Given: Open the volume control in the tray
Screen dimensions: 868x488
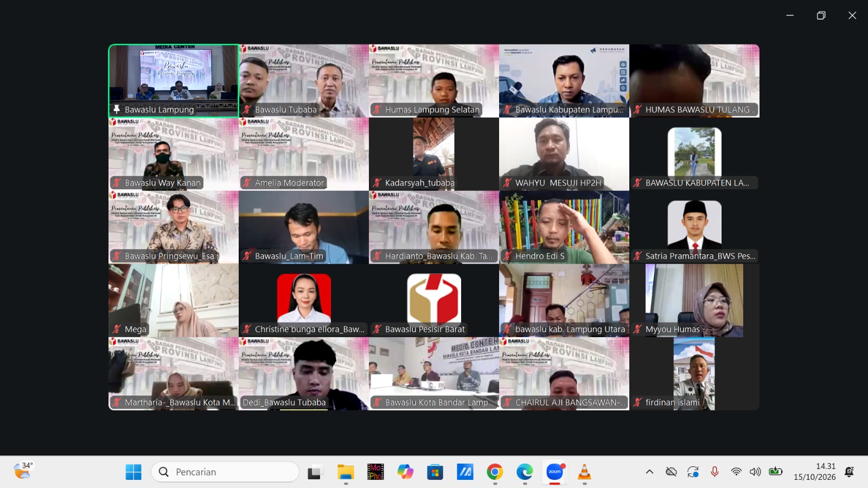Looking at the screenshot, I should pyautogui.click(x=755, y=472).
